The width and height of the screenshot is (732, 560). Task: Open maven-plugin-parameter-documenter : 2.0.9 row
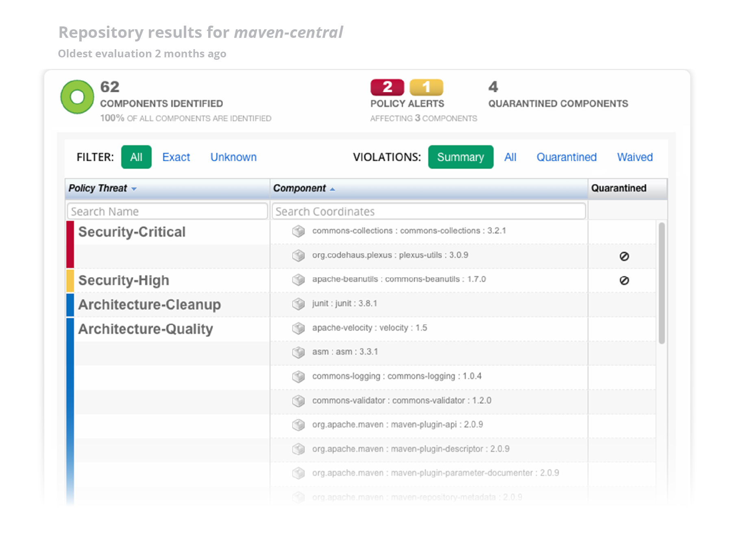[x=436, y=473]
